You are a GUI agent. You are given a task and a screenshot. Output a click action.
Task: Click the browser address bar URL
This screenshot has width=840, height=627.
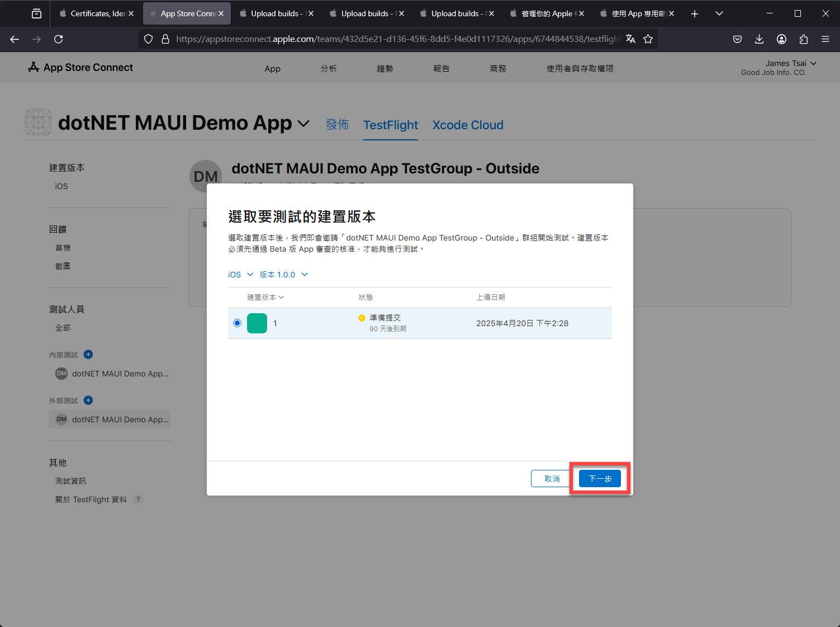[x=398, y=39]
